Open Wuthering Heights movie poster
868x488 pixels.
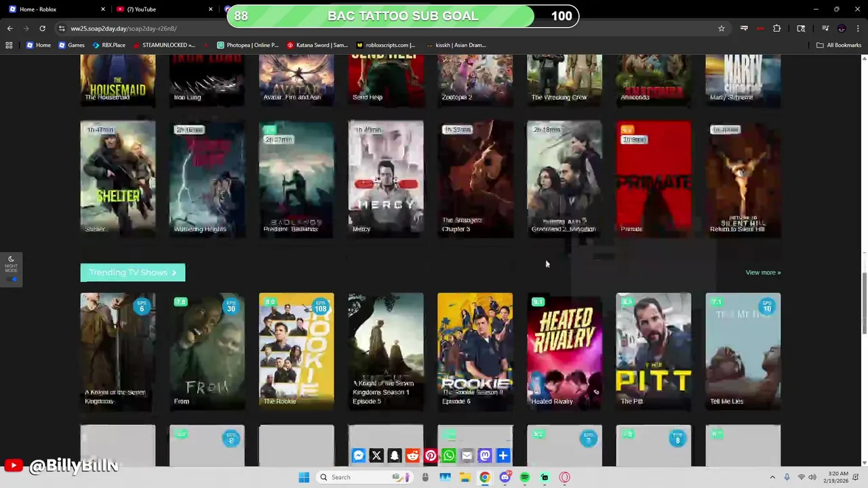[x=207, y=179]
